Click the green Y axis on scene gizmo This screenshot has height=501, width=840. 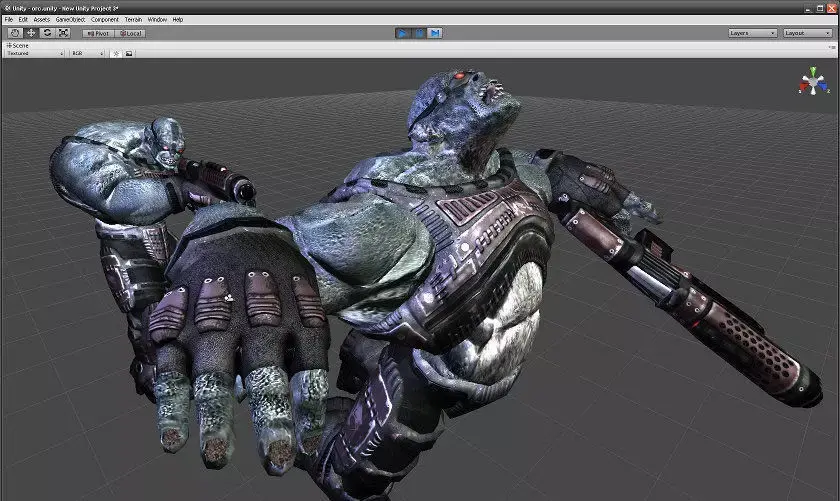click(813, 72)
